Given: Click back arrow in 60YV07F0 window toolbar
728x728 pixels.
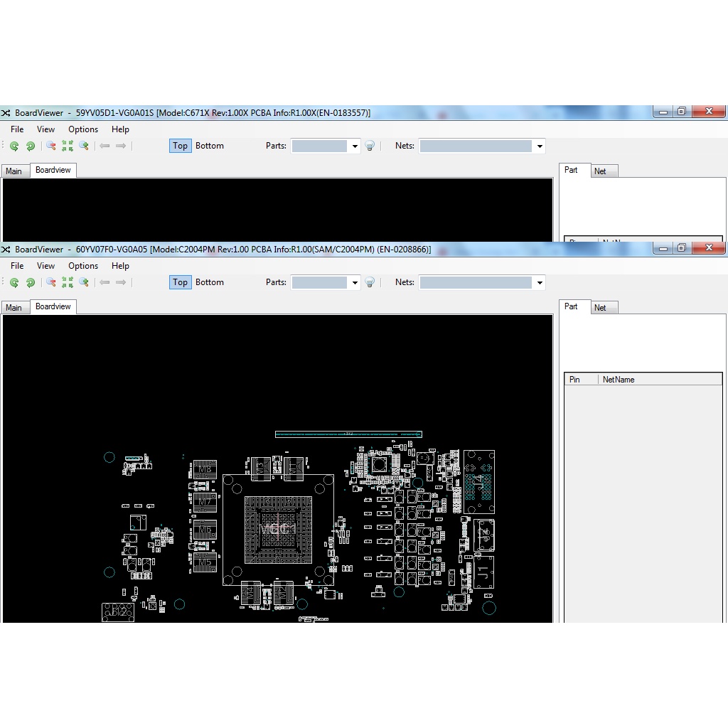Looking at the screenshot, I should pos(105,283).
